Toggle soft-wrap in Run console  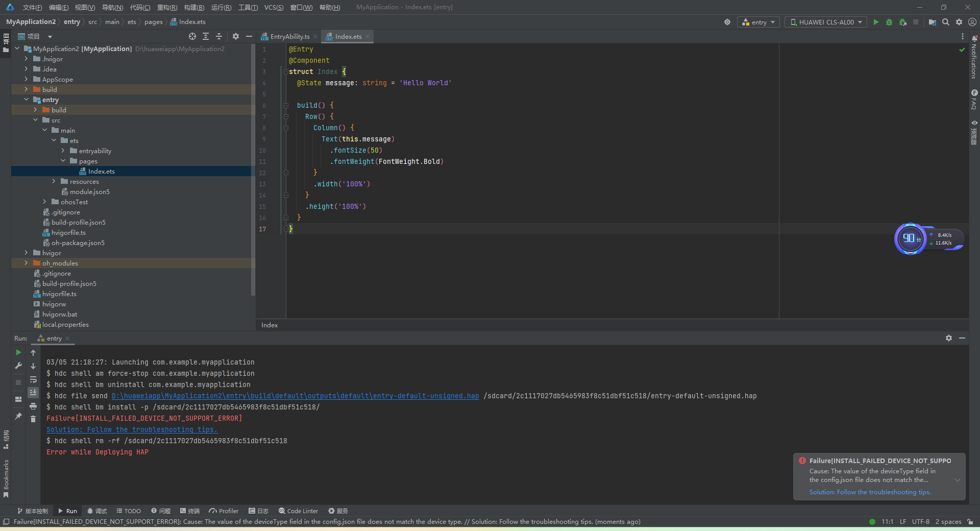[x=33, y=379]
